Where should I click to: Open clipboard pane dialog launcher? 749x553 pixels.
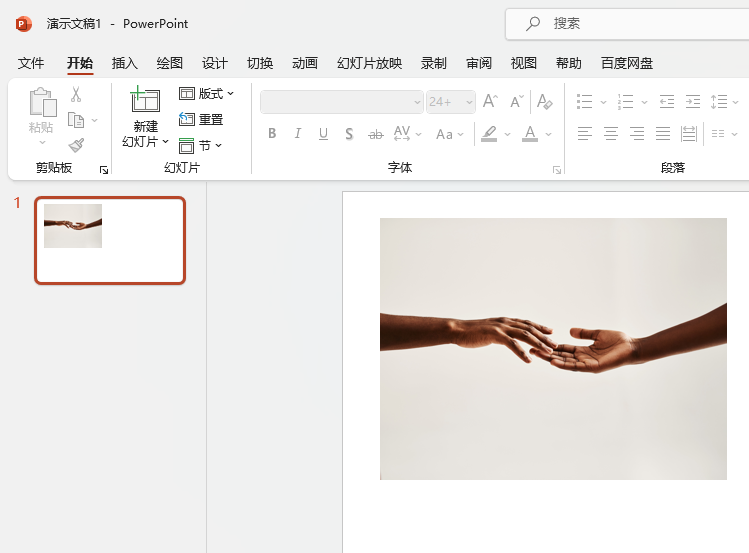click(104, 170)
